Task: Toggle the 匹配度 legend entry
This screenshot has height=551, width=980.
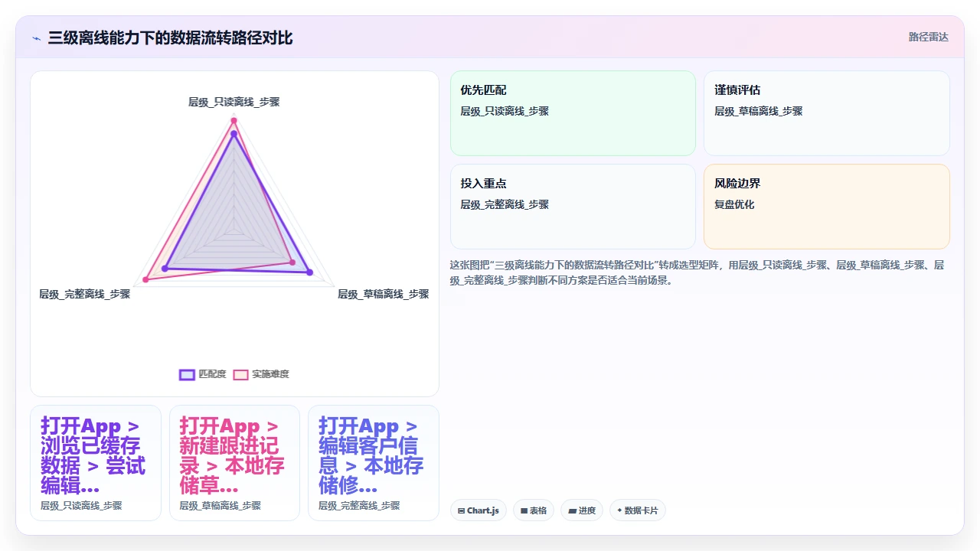Action: 203,374
